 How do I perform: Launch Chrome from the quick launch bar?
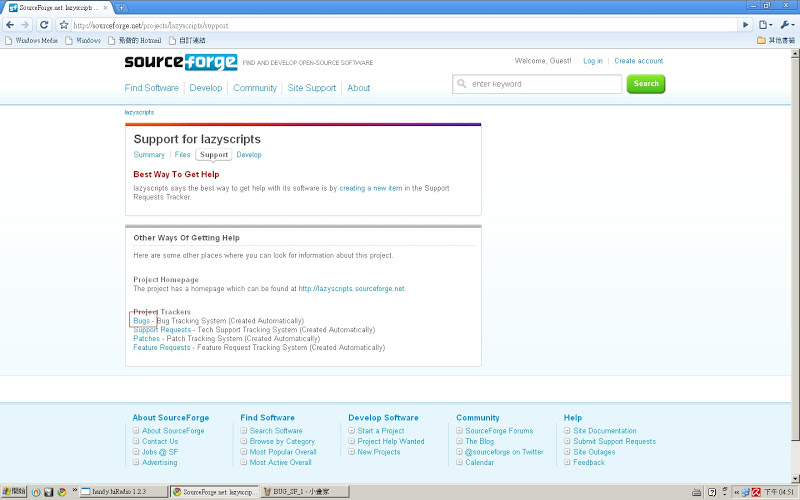click(x=62, y=492)
